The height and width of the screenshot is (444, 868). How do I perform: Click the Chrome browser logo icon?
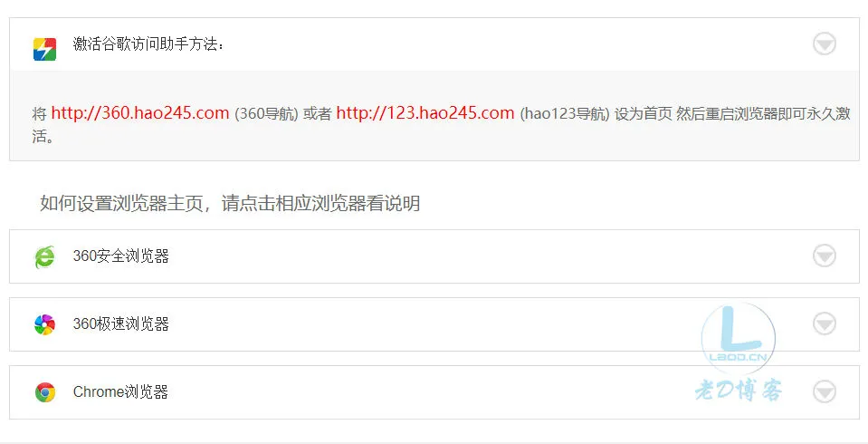coord(45,391)
